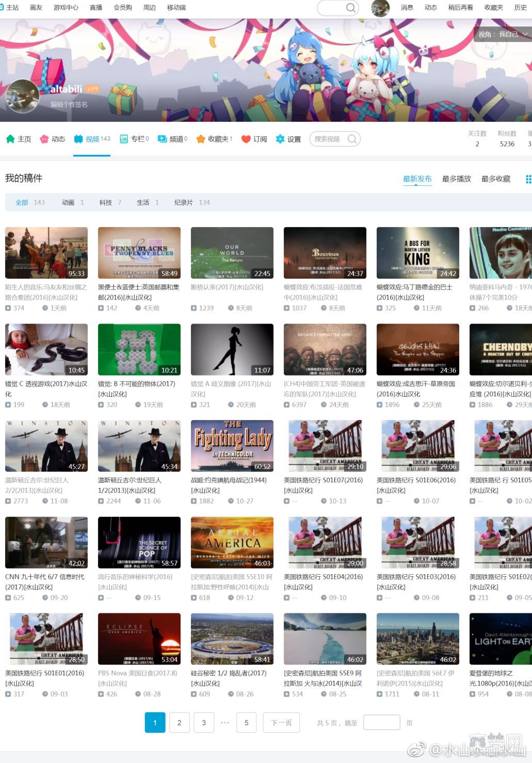532x763 pixels.
Task: Sort videos by 最多播放
Action: pyautogui.click(x=456, y=179)
